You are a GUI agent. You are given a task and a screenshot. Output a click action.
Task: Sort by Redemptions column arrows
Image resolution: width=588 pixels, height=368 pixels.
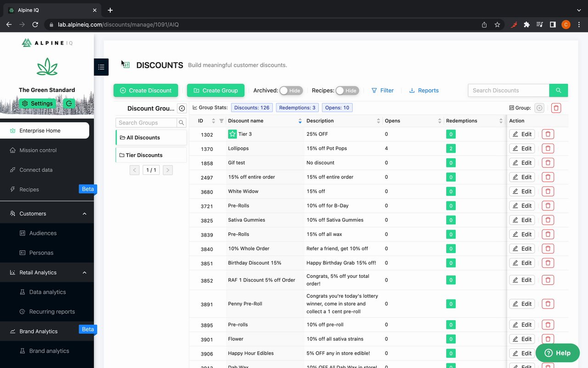501,121
